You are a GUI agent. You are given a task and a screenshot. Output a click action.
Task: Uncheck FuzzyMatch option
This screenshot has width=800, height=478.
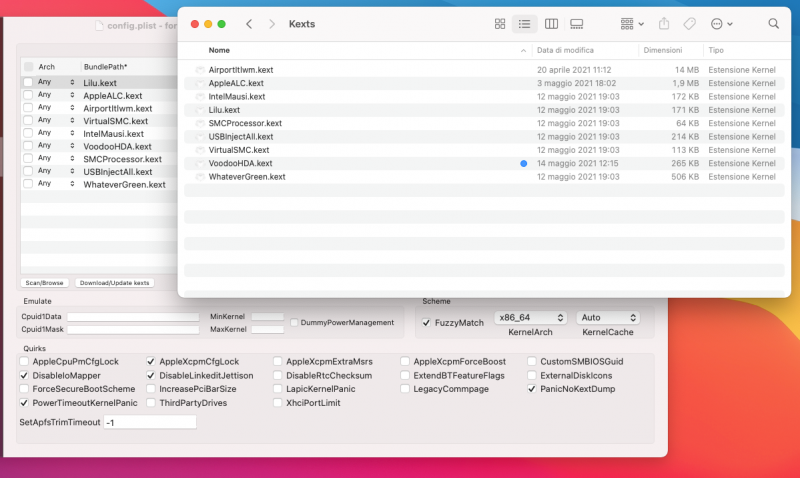coord(426,322)
